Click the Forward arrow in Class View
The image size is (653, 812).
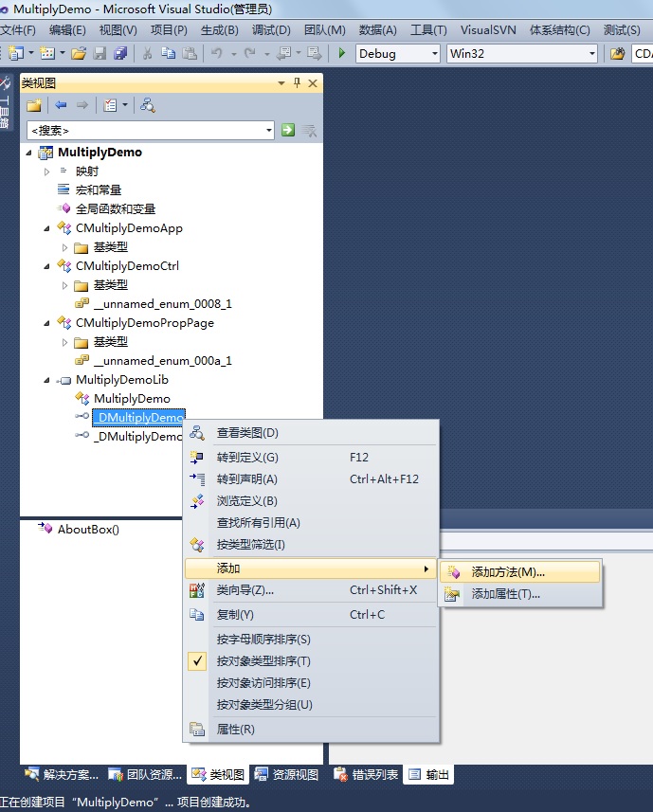[82, 105]
